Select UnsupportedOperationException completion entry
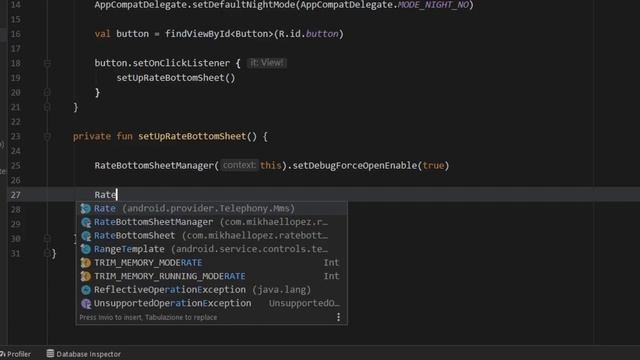This screenshot has height=360, width=640. point(211,303)
